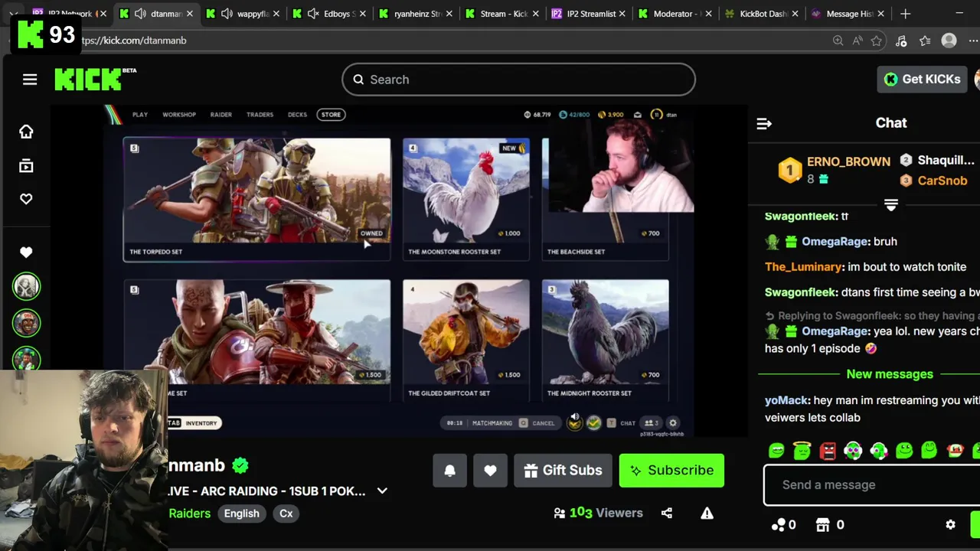Close the Stream - Kick tab
The height and width of the screenshot is (551, 980).
536,14
